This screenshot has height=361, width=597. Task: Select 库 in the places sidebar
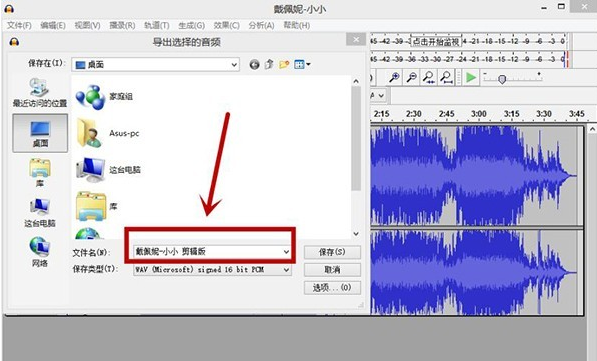point(40,173)
